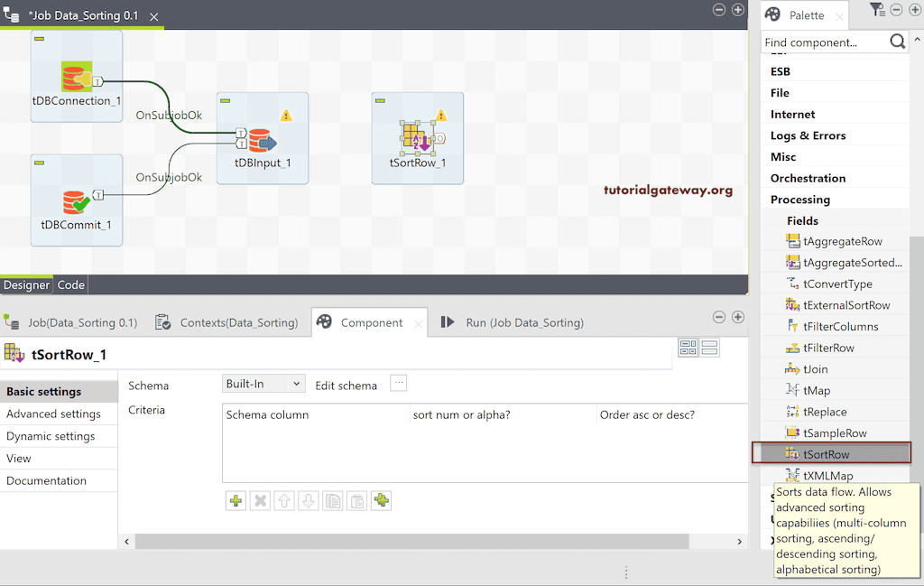Viewport: 924px width, 586px height.
Task: Move criteria row down
Action: click(309, 501)
